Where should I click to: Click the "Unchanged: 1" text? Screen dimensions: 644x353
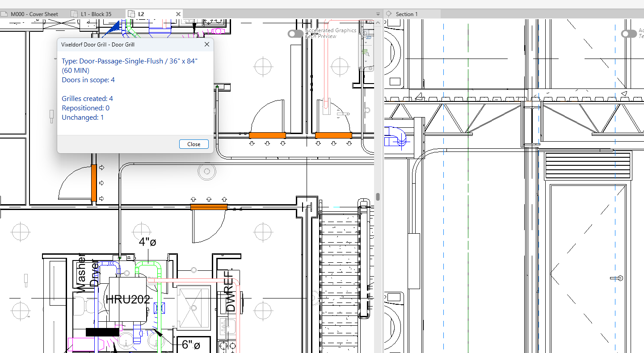(83, 118)
